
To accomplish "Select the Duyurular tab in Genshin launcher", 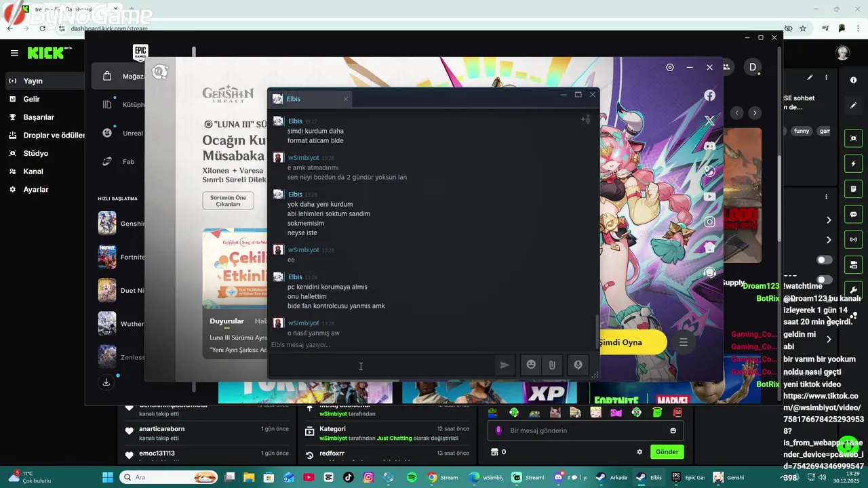I will click(226, 321).
